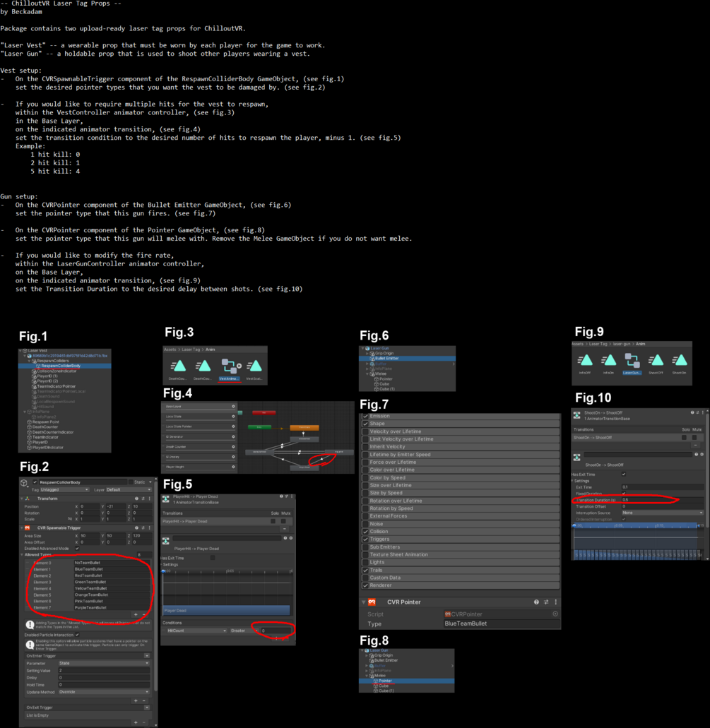
Task: Open the HitCount condition parameter dropdown
Action: point(196,631)
